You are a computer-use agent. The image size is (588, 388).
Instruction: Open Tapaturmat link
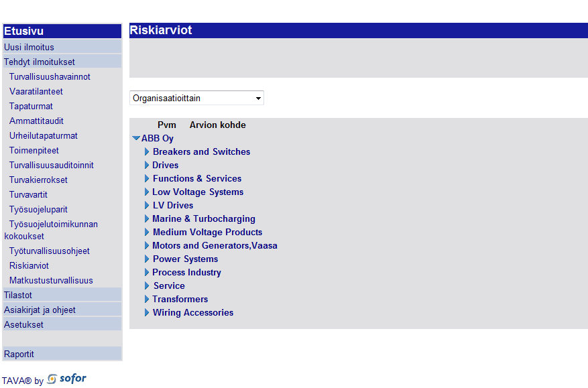coord(31,107)
